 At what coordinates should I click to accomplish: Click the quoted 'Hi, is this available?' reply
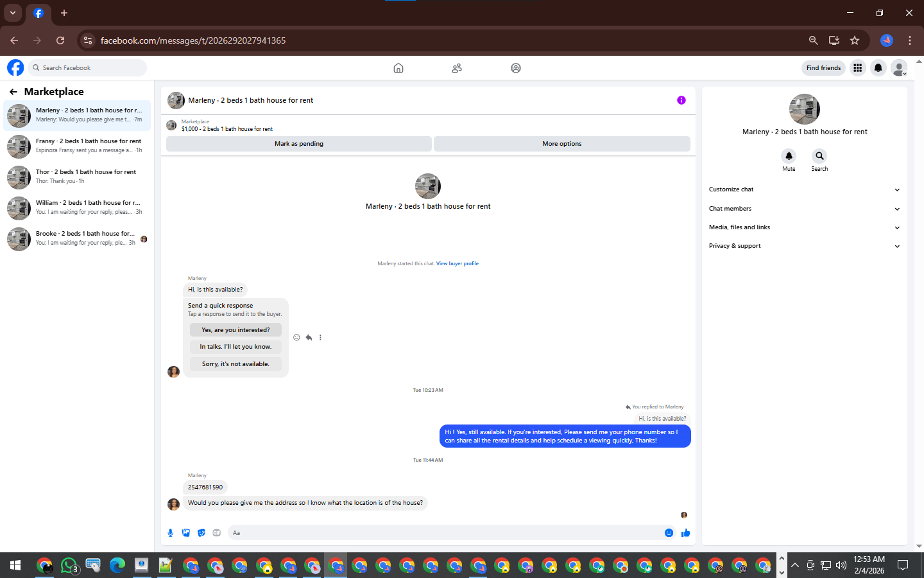point(662,419)
